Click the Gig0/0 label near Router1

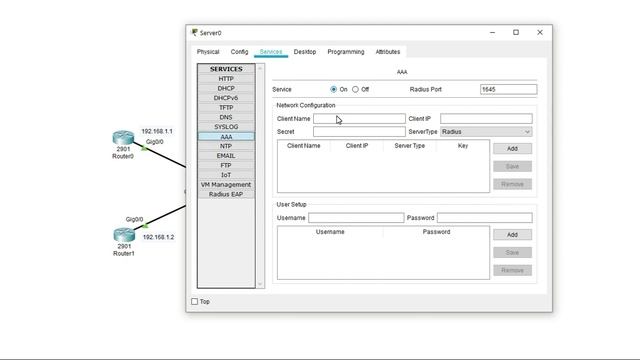135,220
